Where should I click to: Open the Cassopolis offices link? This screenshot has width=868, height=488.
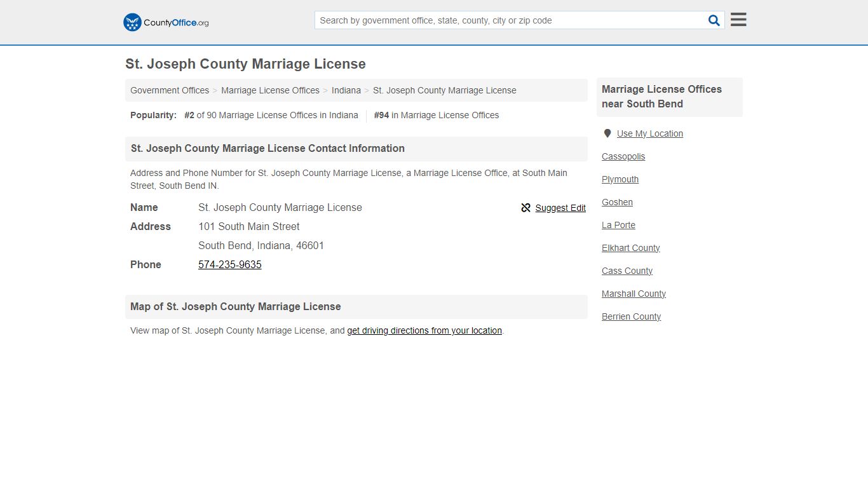click(623, 156)
